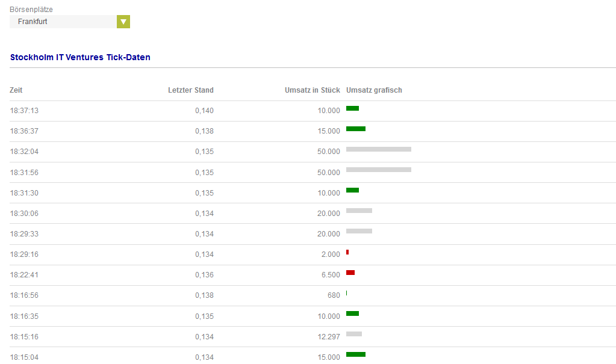Select the time 18:32:04
The width and height of the screenshot is (616, 364).
(24, 152)
